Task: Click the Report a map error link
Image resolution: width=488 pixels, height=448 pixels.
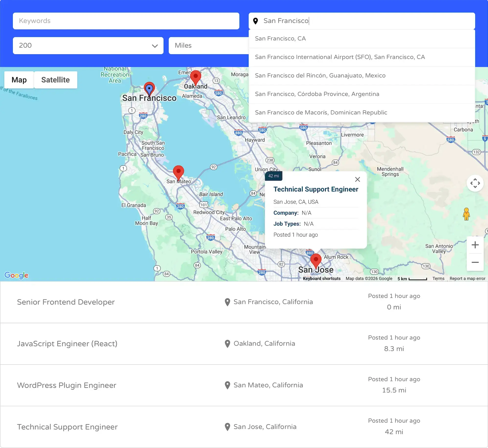Action: (x=467, y=278)
